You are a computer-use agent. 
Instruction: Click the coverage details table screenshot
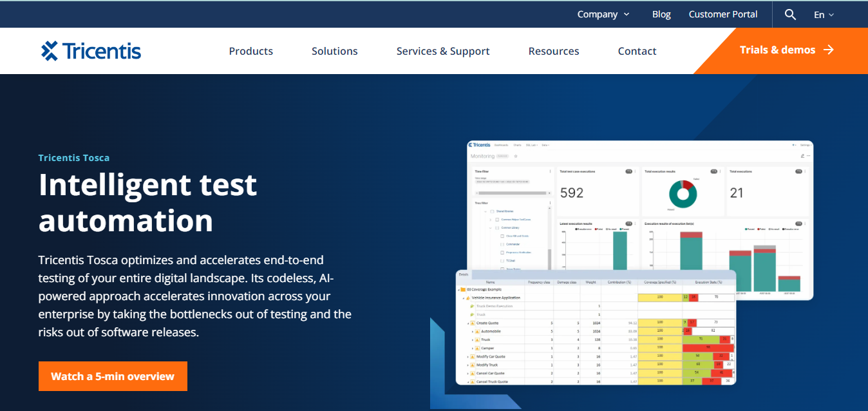[596, 327]
